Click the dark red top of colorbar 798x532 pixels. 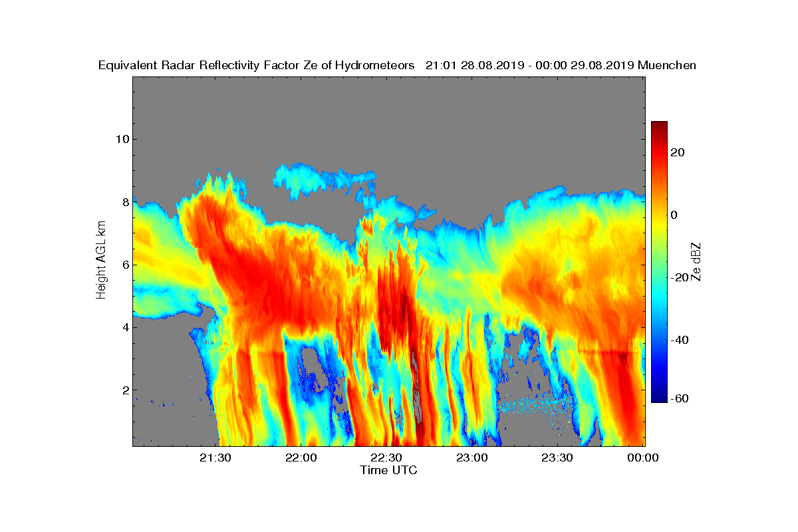[x=659, y=125]
